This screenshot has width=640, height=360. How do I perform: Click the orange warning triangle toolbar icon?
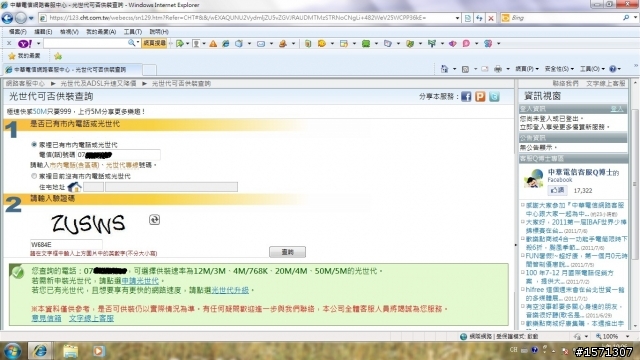pos(213,43)
